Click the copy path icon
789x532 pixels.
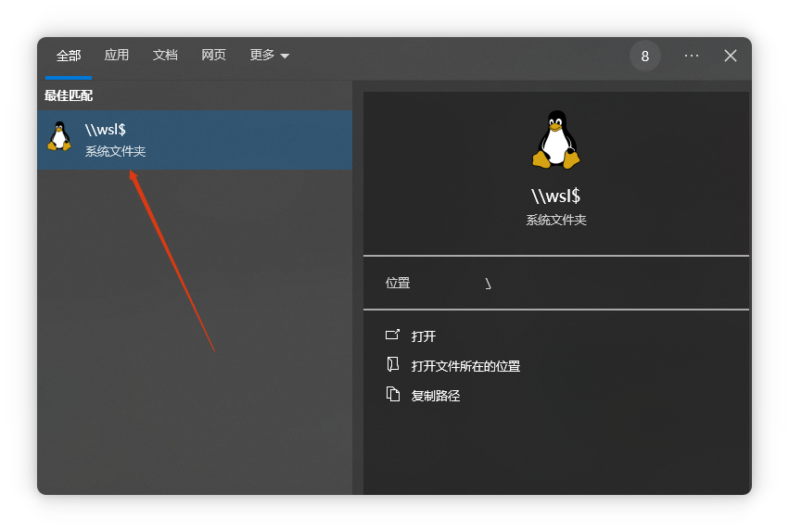point(392,394)
